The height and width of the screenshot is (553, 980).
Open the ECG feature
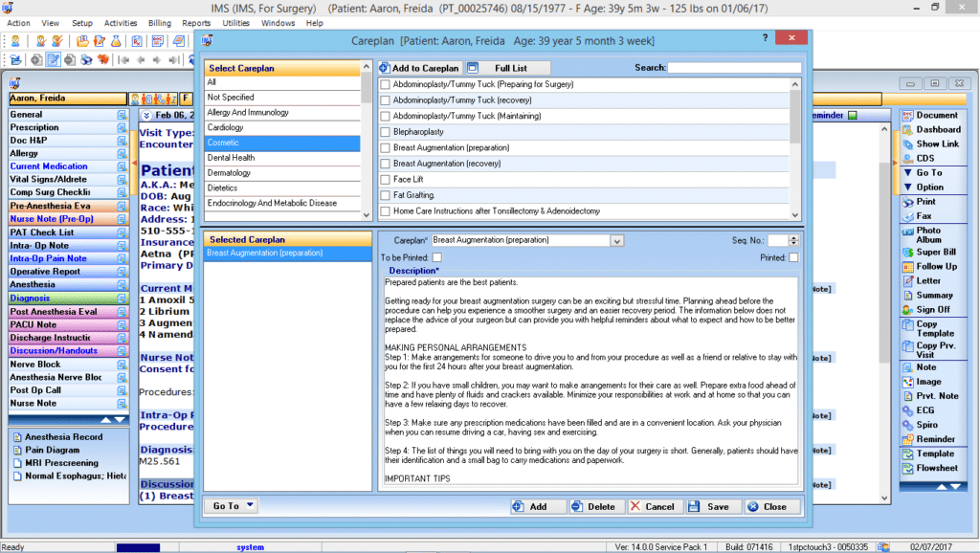925,410
